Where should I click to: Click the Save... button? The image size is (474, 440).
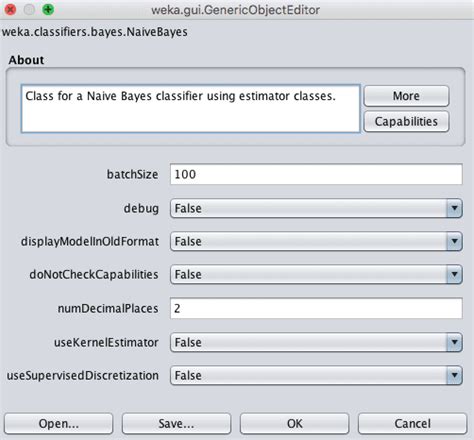[x=176, y=424]
